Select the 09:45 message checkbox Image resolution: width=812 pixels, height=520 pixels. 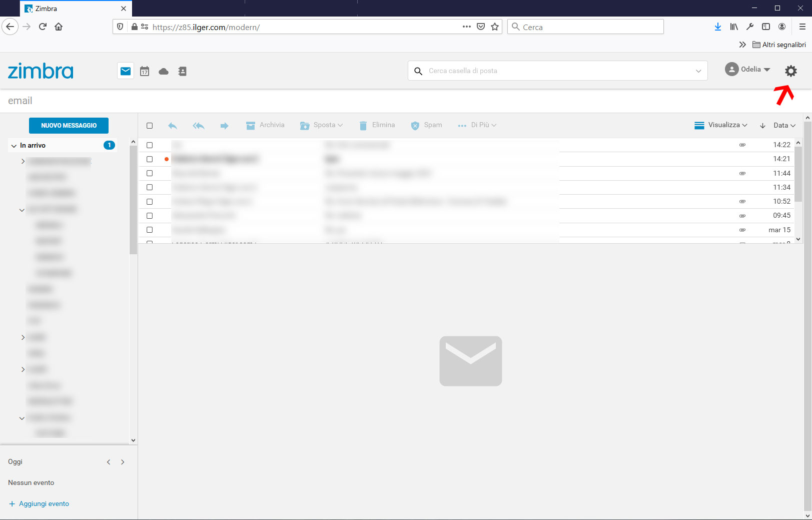click(x=150, y=216)
